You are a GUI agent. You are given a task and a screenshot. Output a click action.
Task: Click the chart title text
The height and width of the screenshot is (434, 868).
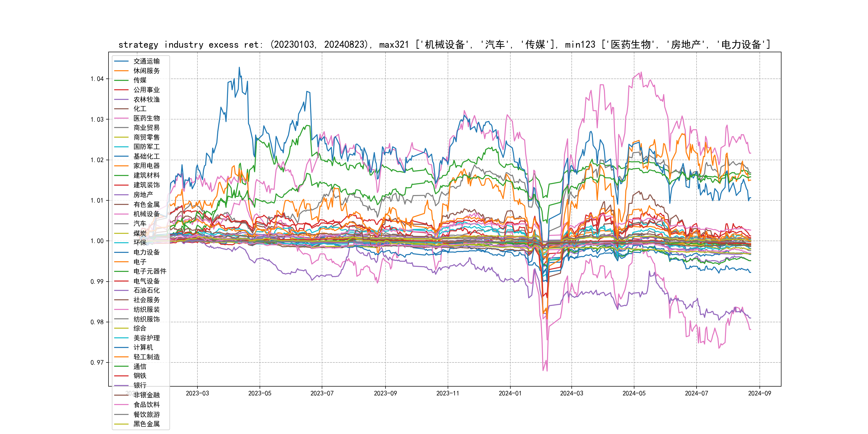pyautogui.click(x=444, y=44)
